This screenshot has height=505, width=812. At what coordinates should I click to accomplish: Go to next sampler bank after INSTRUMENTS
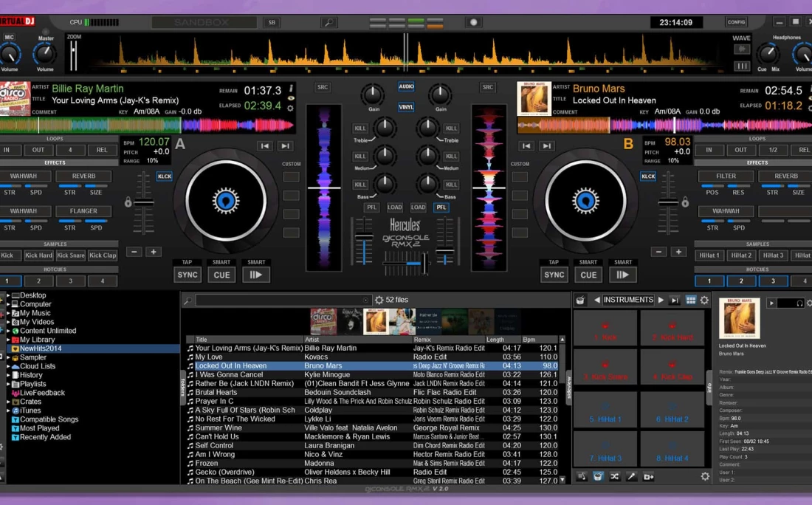click(x=661, y=300)
